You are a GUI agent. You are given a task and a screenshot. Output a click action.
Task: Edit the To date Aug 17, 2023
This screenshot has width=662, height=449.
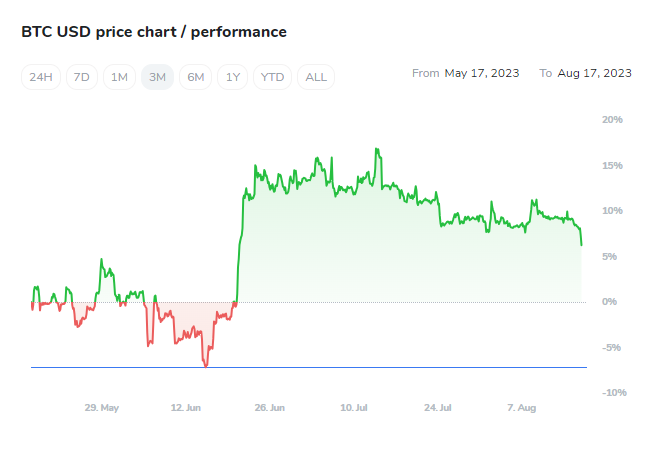[594, 73]
